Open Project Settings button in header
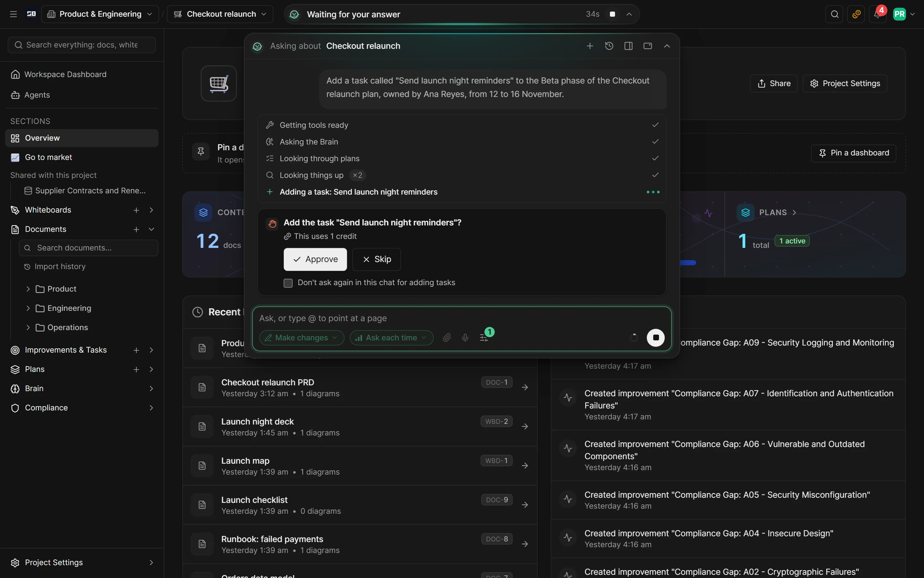The height and width of the screenshot is (578, 924). 844,83
